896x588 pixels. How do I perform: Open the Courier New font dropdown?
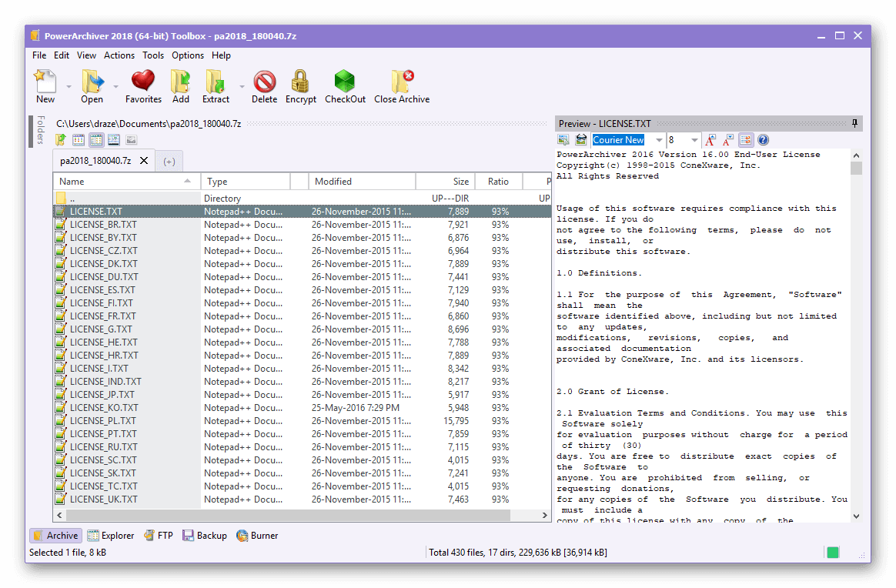coord(659,140)
